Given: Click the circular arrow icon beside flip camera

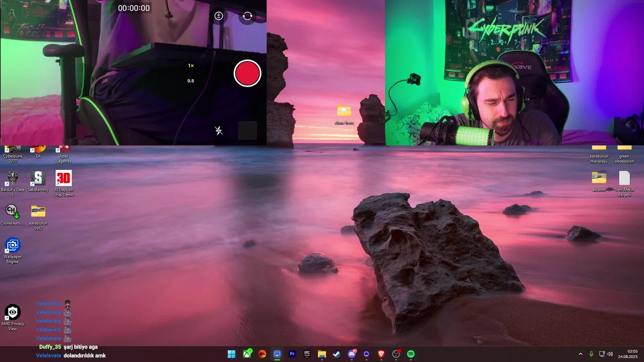Looking at the screenshot, I should click(218, 16).
